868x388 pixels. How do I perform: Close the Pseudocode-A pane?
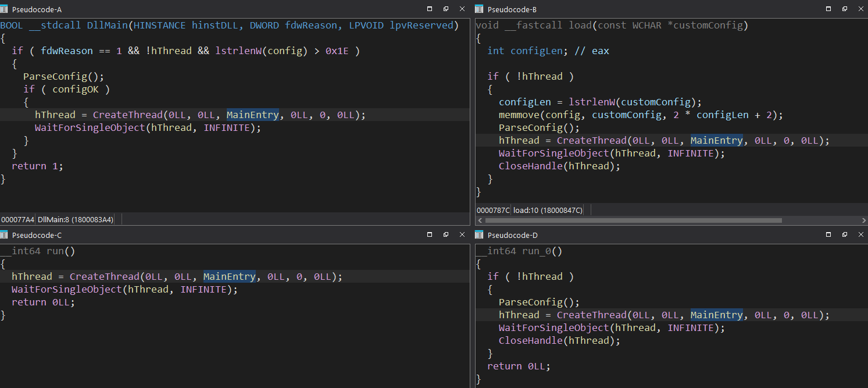[x=462, y=9]
